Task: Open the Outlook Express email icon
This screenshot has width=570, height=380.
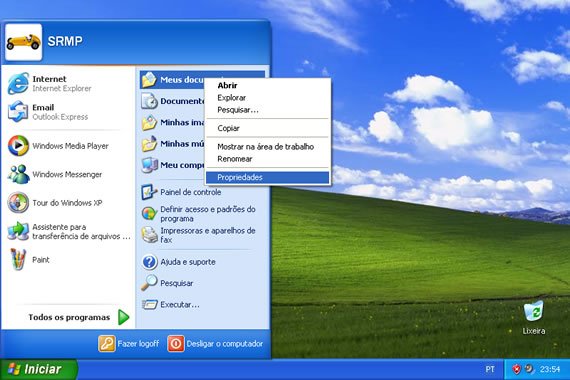Action: point(18,112)
